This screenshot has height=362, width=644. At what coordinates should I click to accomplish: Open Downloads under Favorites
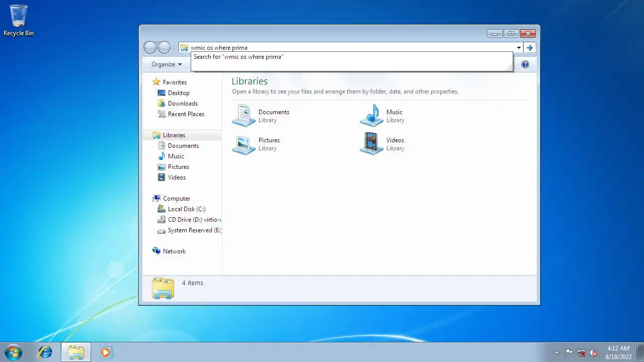pyautogui.click(x=183, y=104)
